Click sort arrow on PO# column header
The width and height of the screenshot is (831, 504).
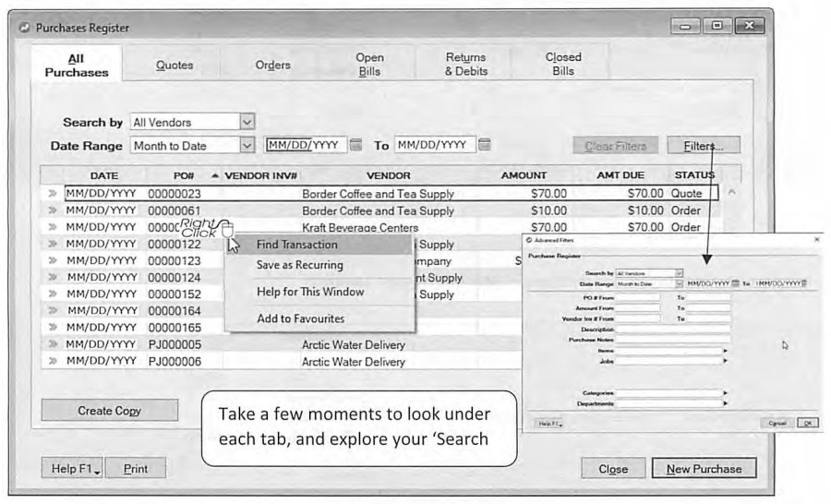[x=214, y=175]
